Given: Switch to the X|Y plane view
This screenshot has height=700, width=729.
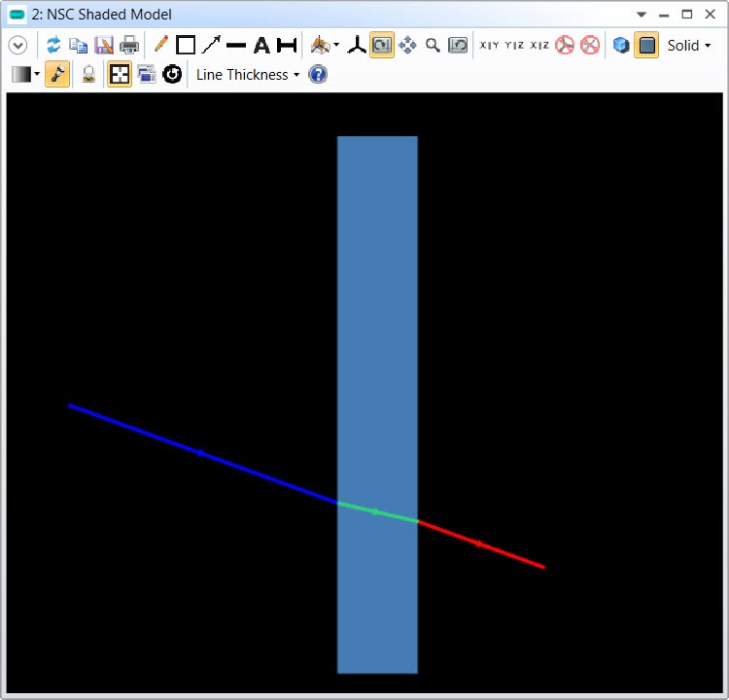Looking at the screenshot, I should tap(489, 45).
